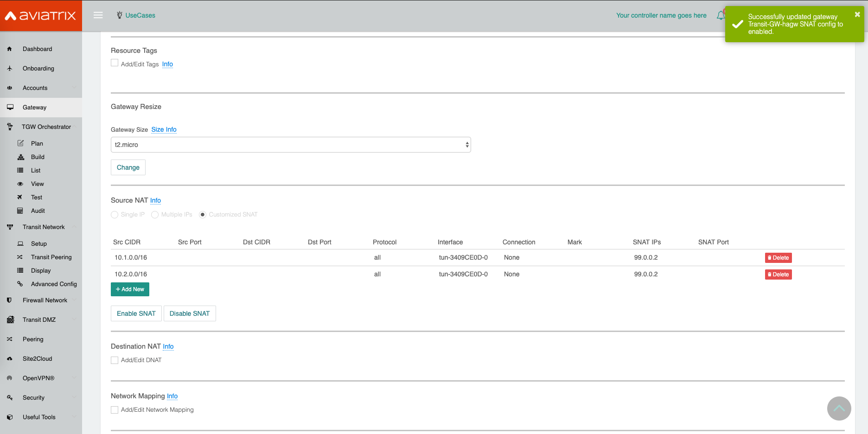Click the Site2Cloud cloud icon
Viewport: 868px width, 434px height.
(x=9, y=359)
